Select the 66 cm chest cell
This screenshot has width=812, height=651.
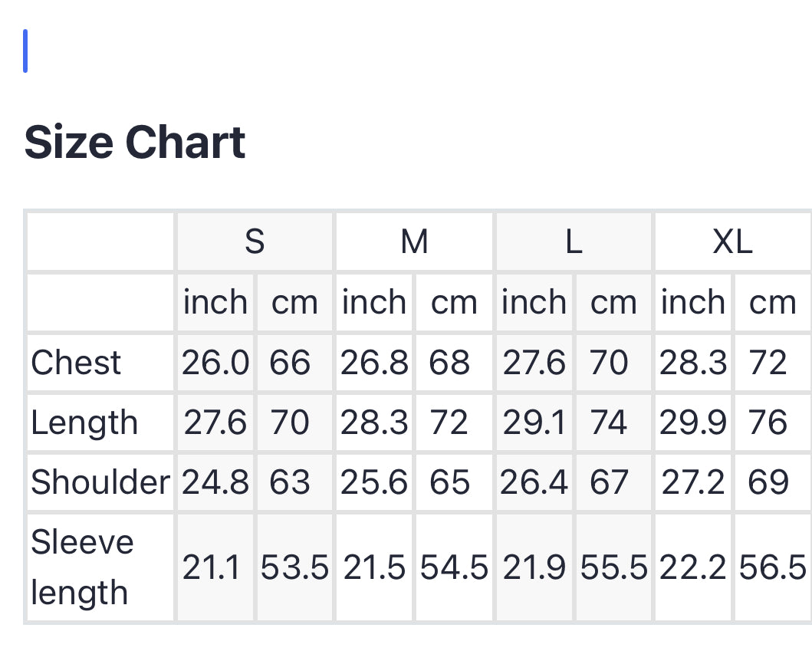coord(290,362)
